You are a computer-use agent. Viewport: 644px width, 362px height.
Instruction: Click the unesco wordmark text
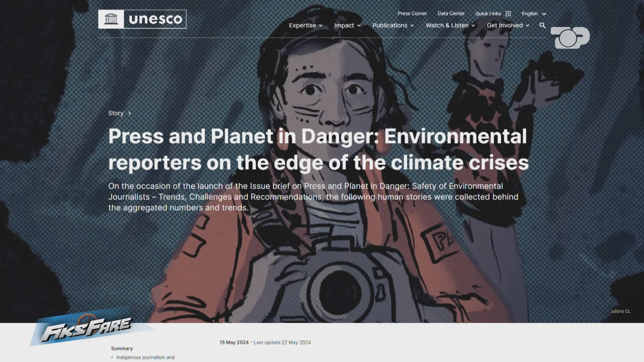155,19
